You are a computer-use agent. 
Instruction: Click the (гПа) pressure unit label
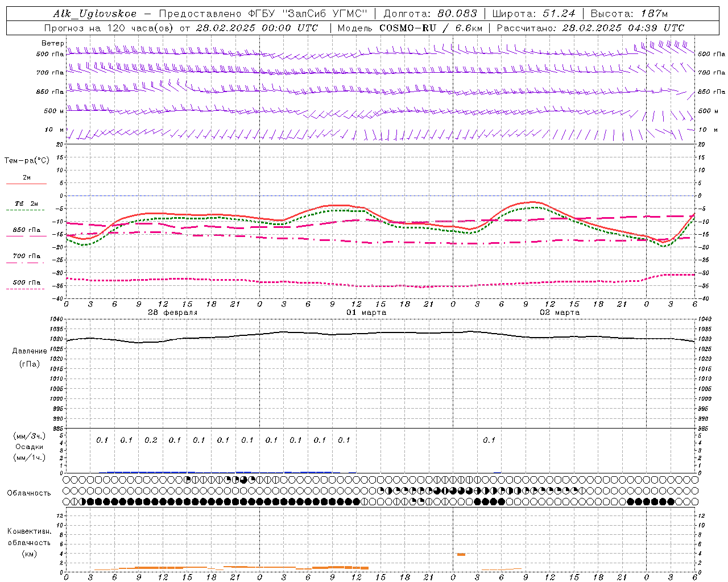(x=30, y=364)
